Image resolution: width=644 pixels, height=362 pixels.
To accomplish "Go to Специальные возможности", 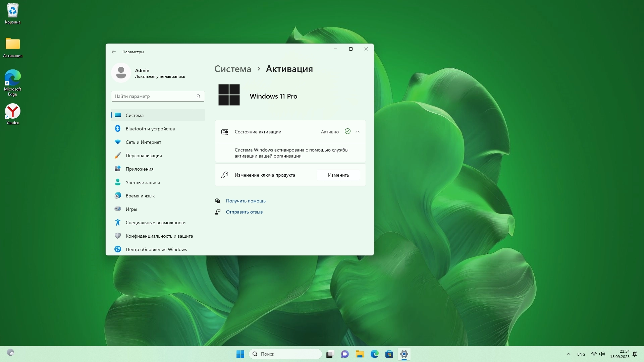I will [155, 223].
